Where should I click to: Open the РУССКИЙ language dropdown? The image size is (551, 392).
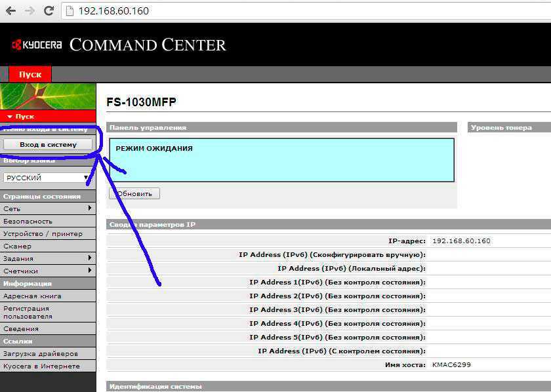coord(47,178)
